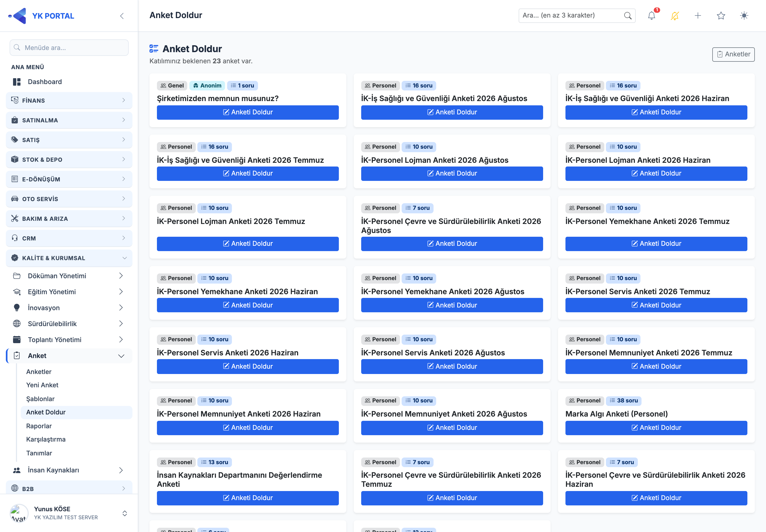Collapse sidebar with the left arrow
Image resolution: width=766 pixels, height=532 pixels.
click(122, 16)
